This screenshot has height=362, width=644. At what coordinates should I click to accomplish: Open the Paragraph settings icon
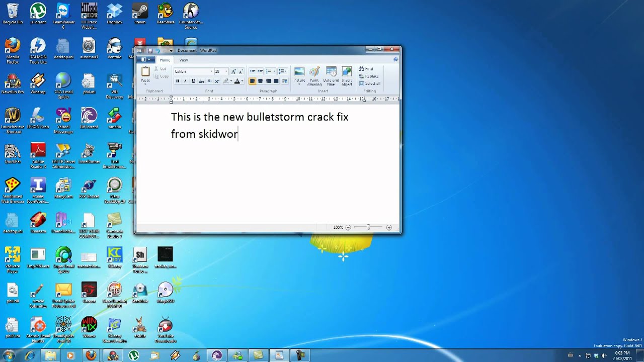pos(284,81)
